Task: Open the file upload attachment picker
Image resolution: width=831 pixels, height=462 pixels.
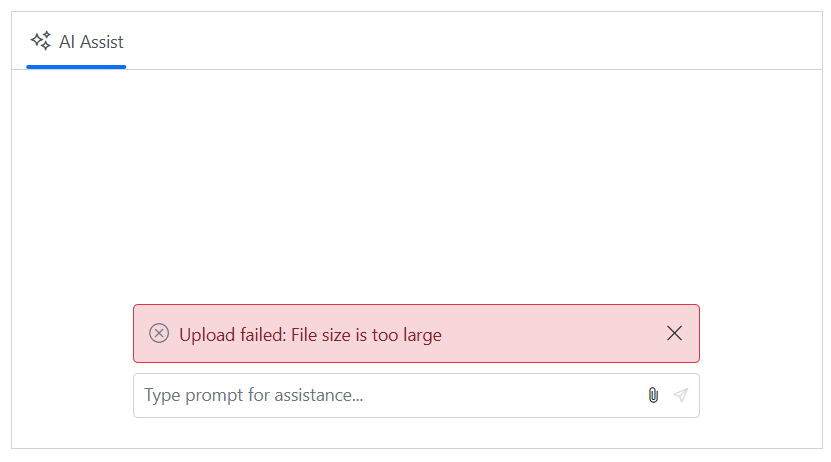Action: coord(653,395)
